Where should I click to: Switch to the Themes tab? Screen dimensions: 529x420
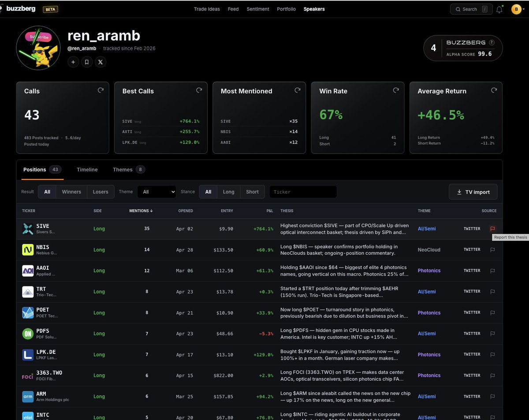tap(129, 170)
